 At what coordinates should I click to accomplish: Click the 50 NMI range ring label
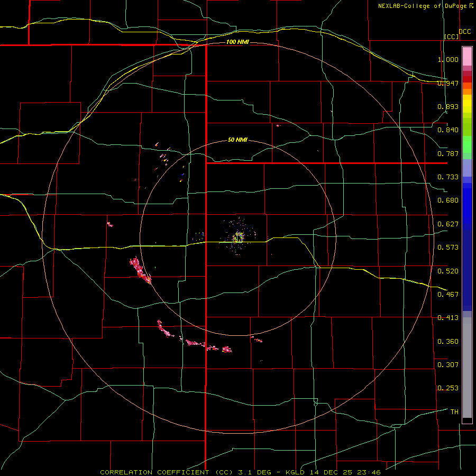[237, 140]
